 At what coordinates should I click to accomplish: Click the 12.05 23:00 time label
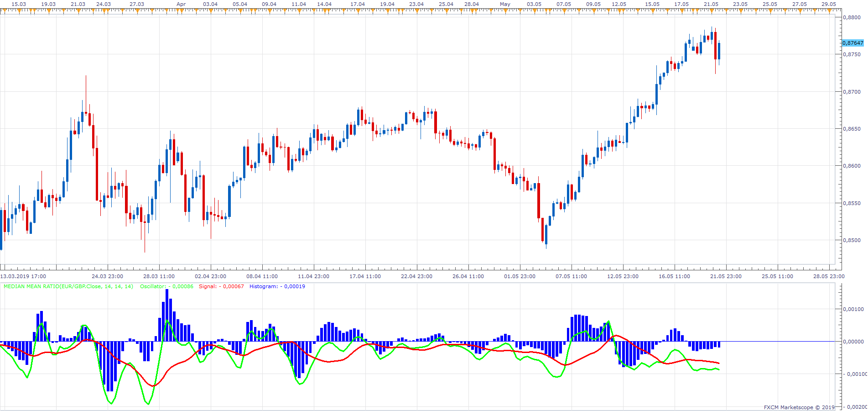click(623, 276)
